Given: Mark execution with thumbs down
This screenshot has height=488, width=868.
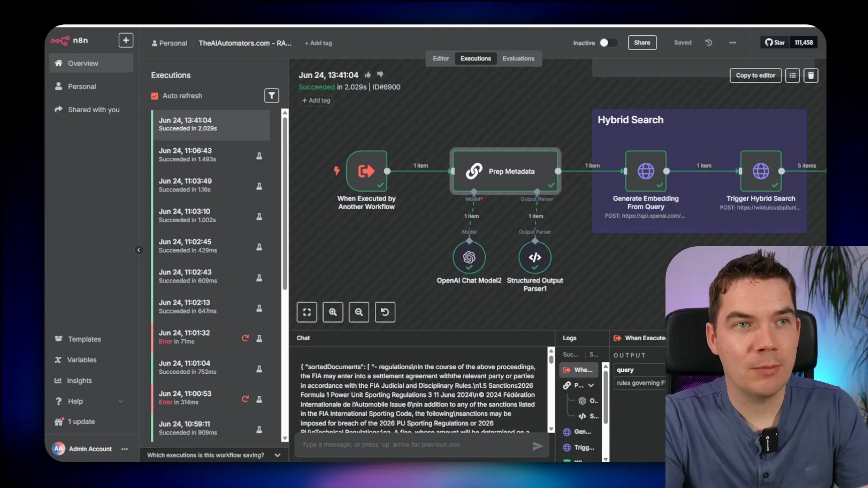Looking at the screenshot, I should [x=380, y=75].
